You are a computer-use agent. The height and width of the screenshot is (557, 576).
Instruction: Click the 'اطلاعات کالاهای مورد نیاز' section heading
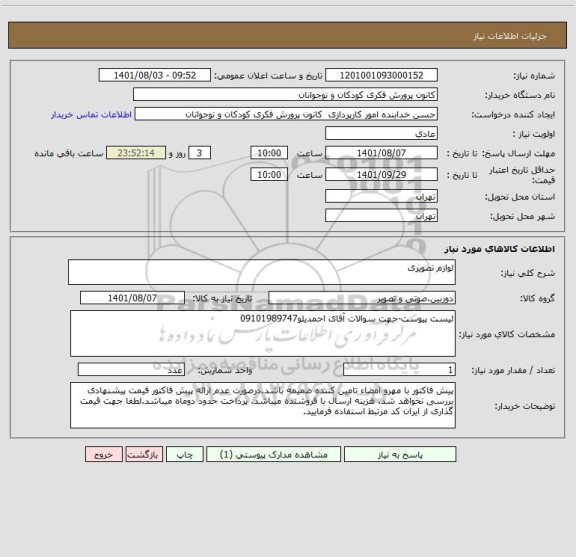coord(500,249)
